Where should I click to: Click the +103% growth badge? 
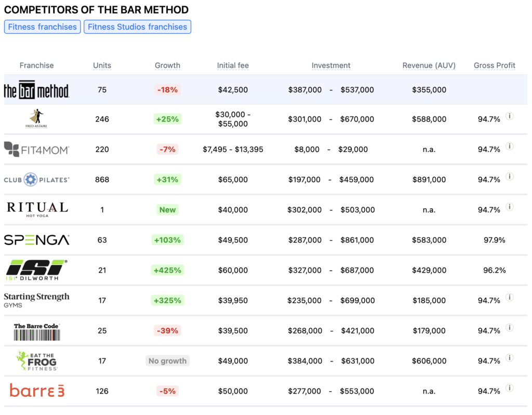[168, 240]
